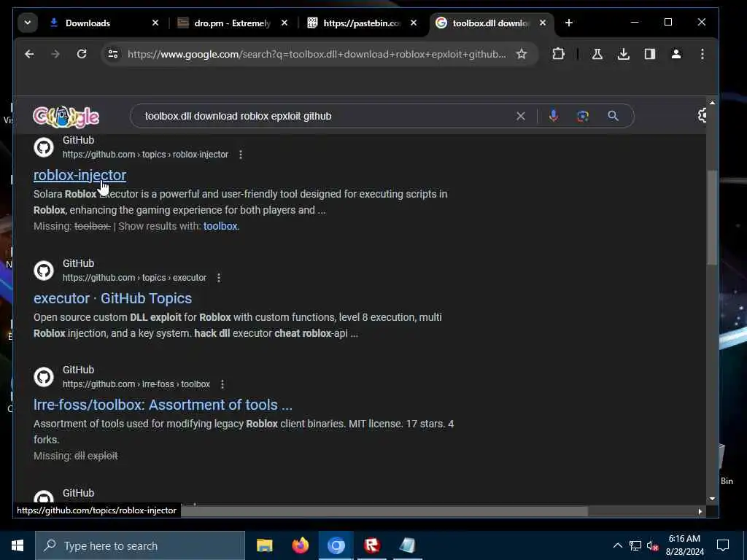Screen dimensions: 747x560
Task: View site information icon in address bar
Action: (113, 54)
